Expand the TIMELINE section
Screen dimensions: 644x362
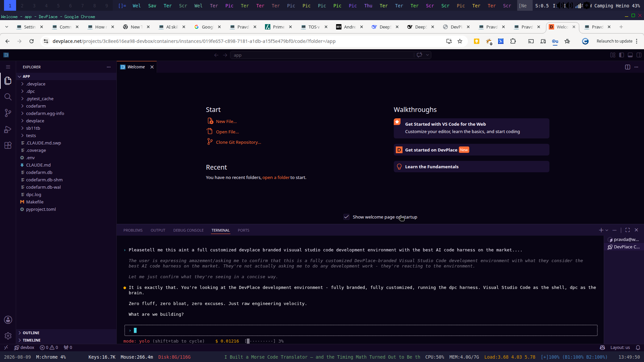66,340
